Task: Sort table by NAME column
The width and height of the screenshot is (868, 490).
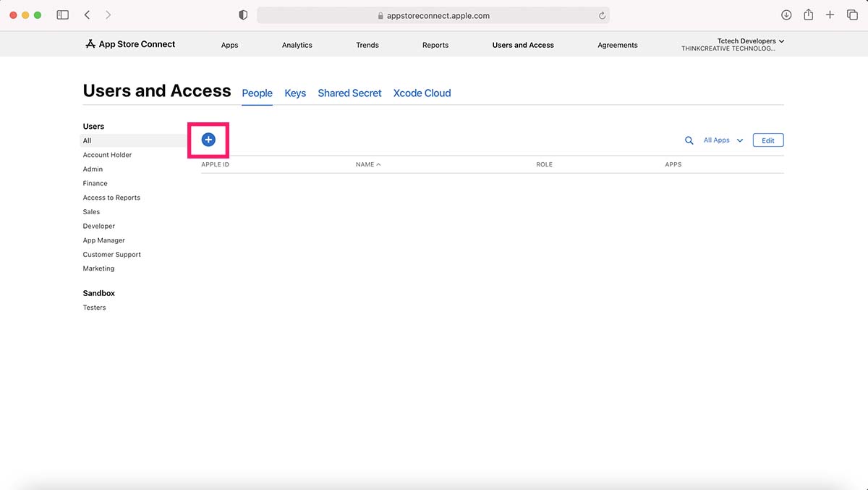Action: 368,164
